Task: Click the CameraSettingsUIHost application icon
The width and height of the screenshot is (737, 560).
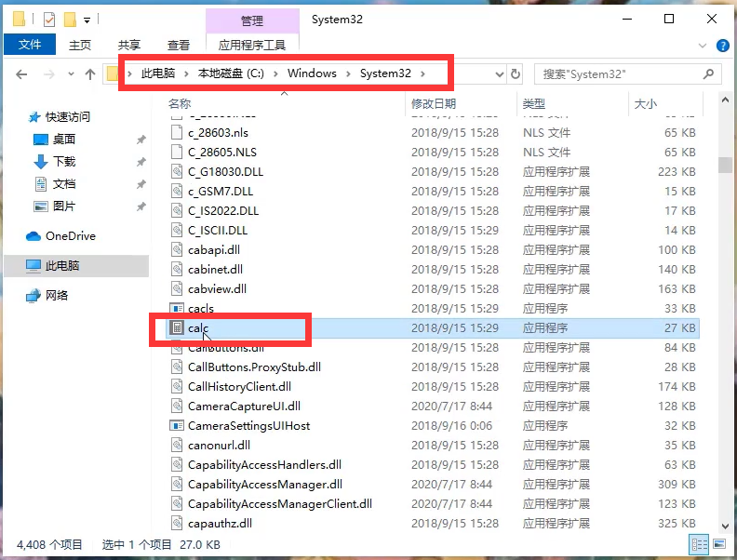Action: (177, 425)
